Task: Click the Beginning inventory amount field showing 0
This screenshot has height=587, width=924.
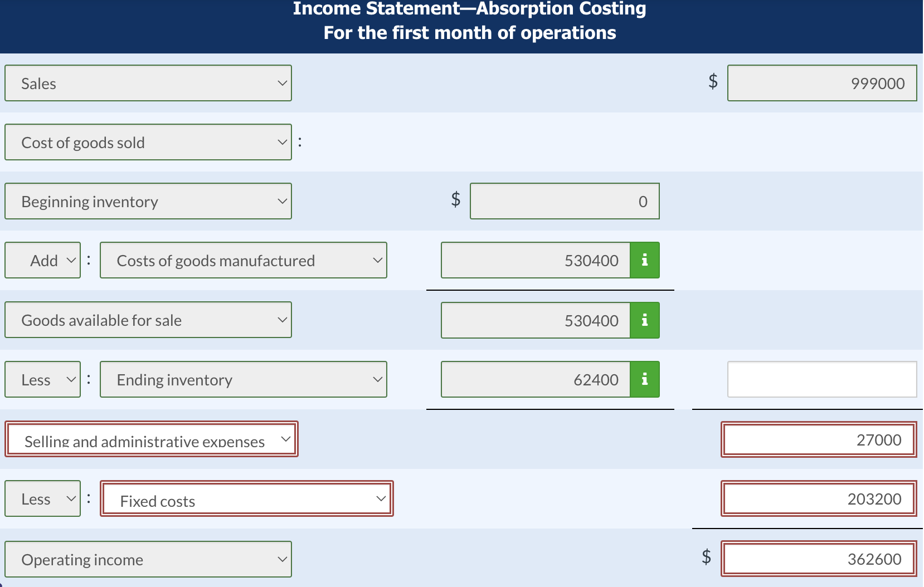Action: (x=565, y=201)
